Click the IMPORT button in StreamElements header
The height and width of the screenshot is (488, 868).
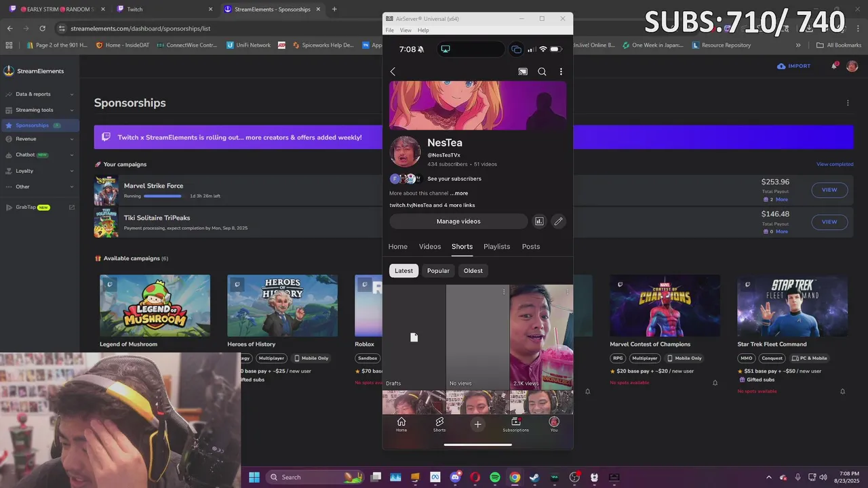(x=794, y=66)
